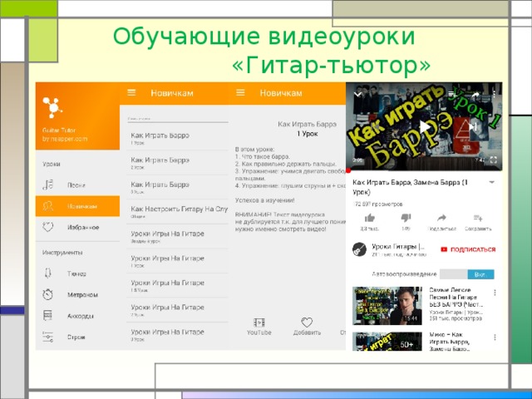Enter fullscreen on the video player
This screenshot has height=399, width=532.
494,160
